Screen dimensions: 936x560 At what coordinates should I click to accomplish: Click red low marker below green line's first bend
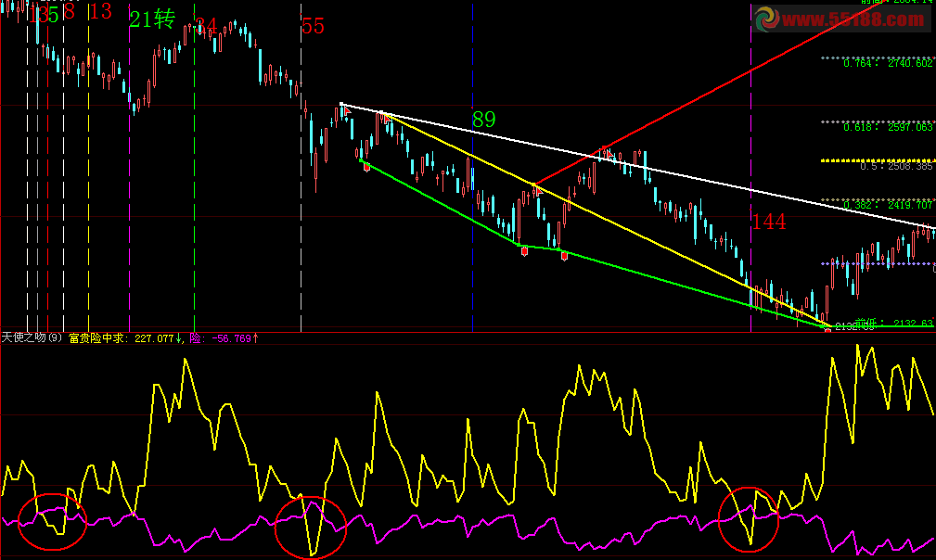tap(525, 251)
